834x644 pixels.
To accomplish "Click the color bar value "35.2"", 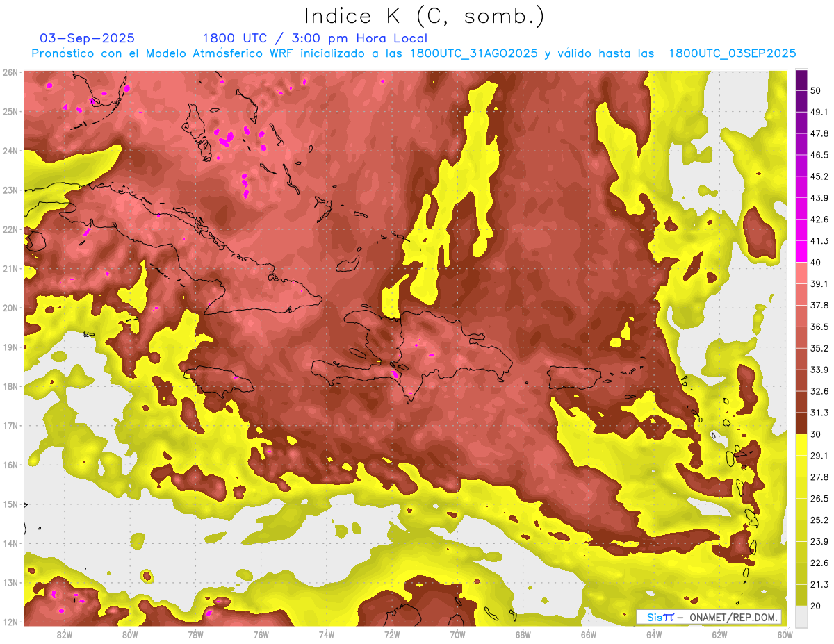I will 819,348.
